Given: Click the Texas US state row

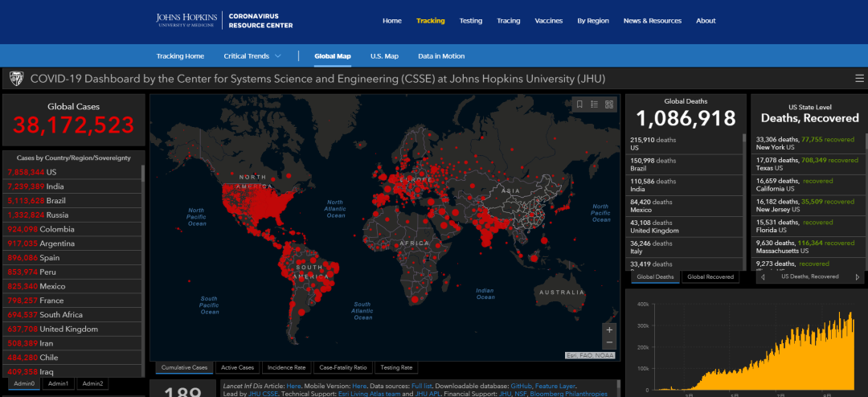Looking at the screenshot, I should click(x=809, y=165).
